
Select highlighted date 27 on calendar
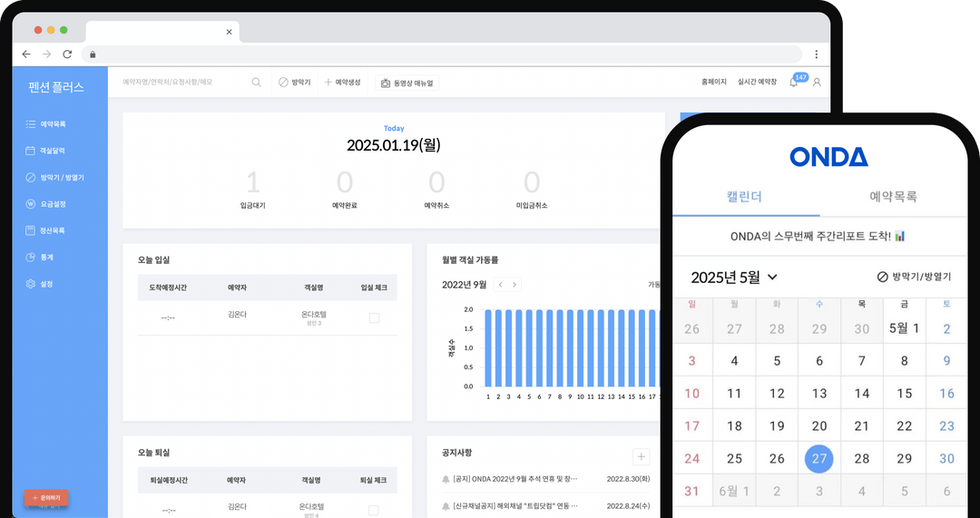point(819,459)
